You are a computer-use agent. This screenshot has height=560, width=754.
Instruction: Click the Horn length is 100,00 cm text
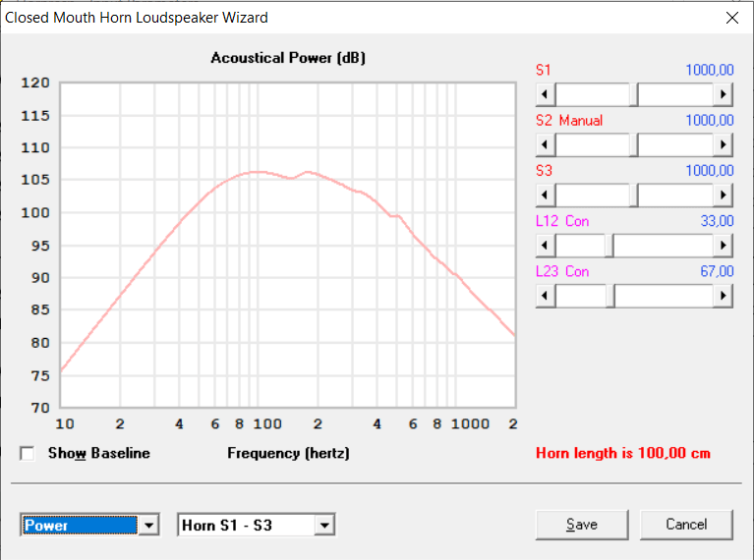(x=623, y=453)
